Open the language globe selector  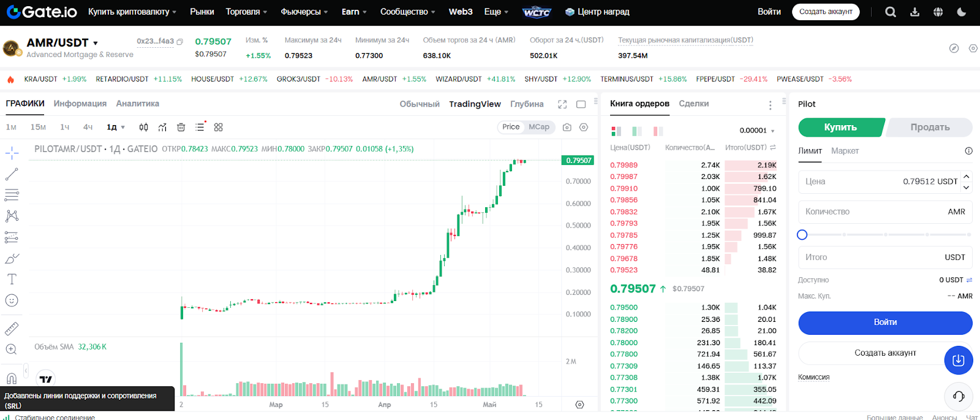point(938,12)
